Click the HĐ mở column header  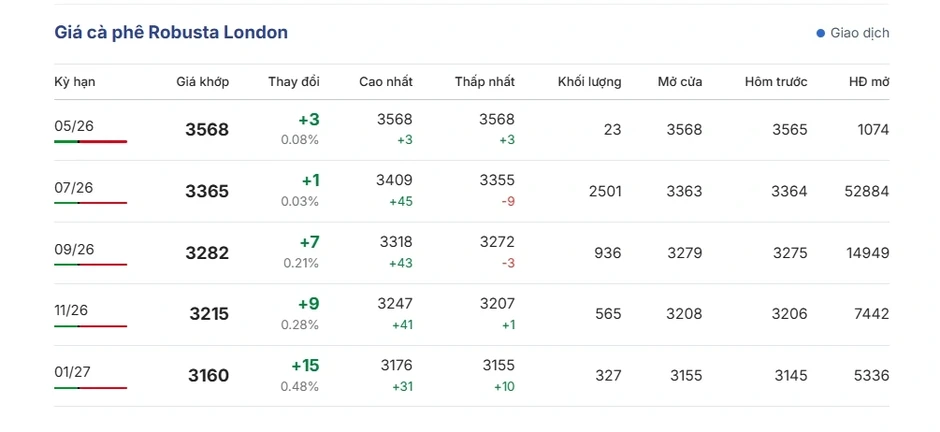[x=869, y=82]
